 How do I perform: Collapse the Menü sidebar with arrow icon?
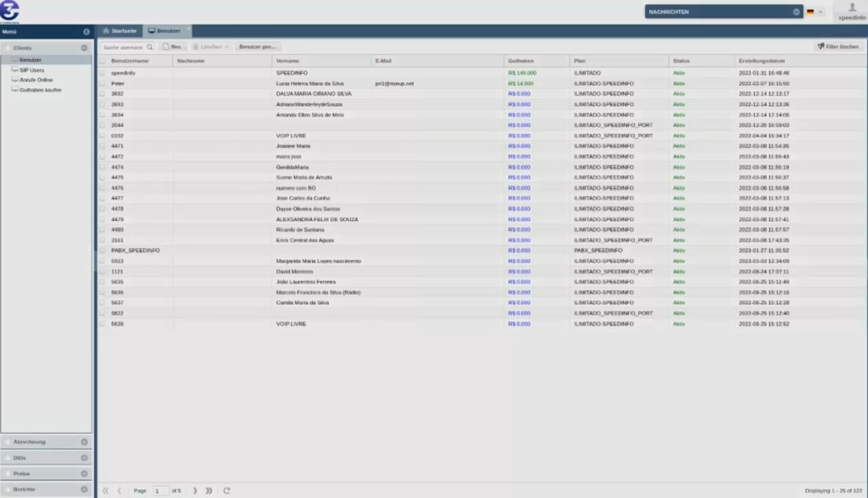(86, 32)
